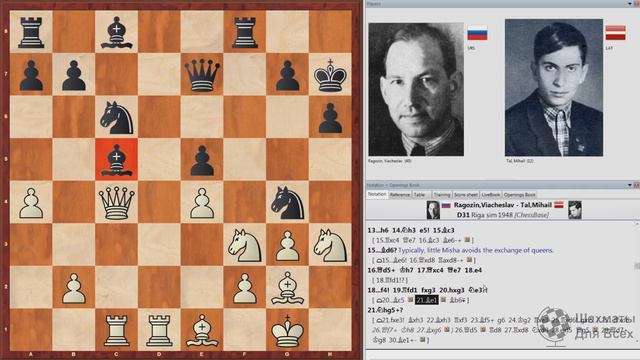640x360 pixels.
Task: Click the large Tal player photo
Action: point(554,87)
